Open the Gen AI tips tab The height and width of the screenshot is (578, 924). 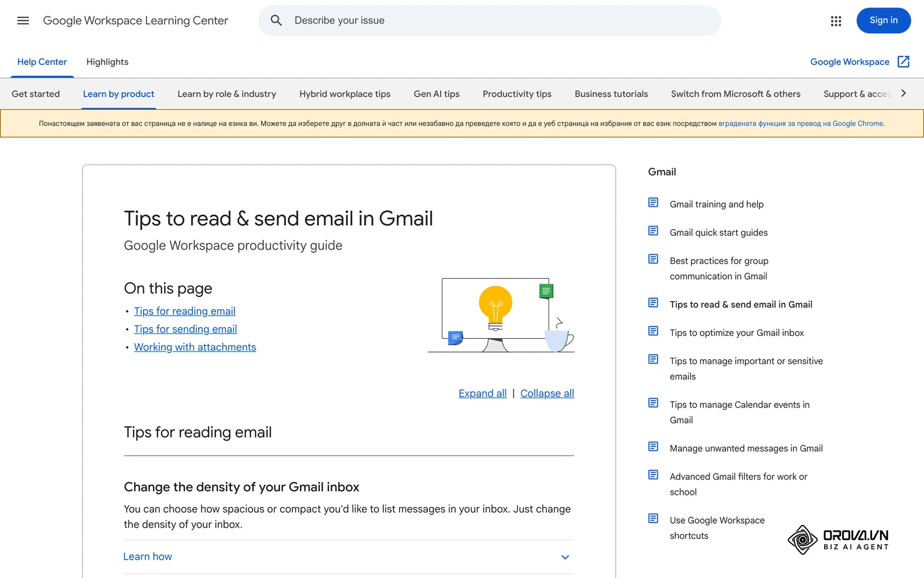pos(437,94)
